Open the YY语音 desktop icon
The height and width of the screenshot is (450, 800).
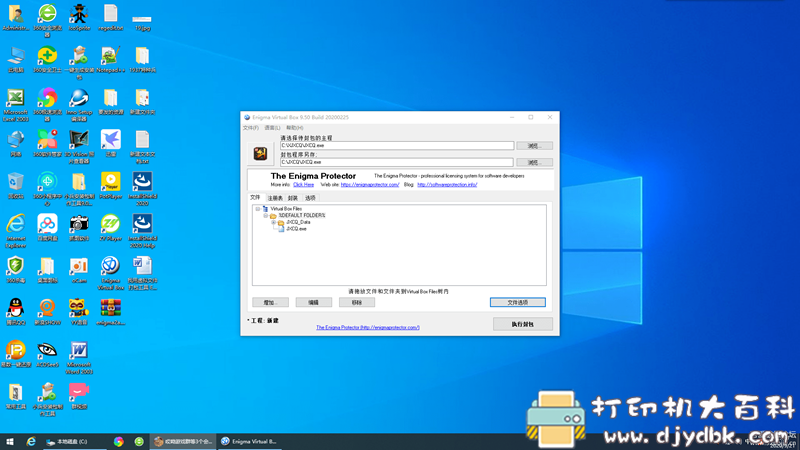[x=79, y=312]
